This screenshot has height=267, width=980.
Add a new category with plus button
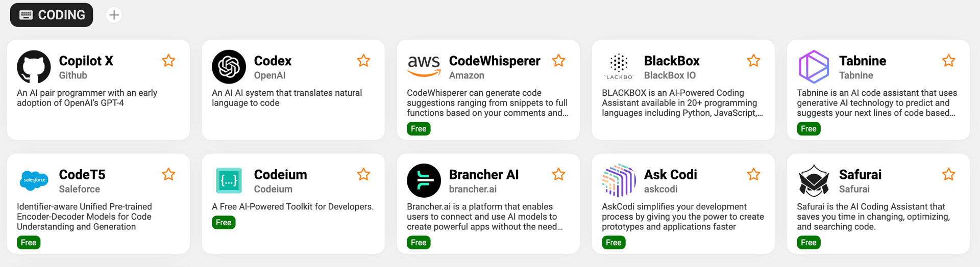pyautogui.click(x=114, y=15)
